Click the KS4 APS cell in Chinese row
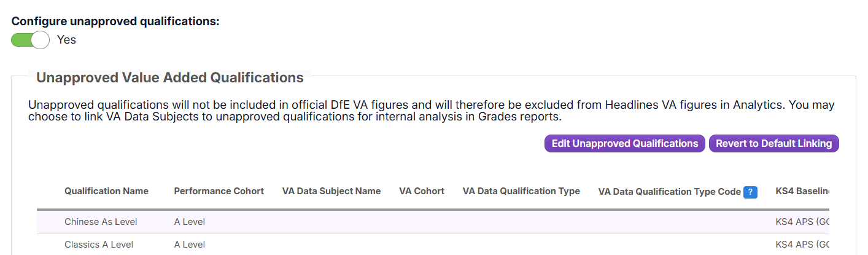Screen dimensions: 868x255 tap(802, 222)
